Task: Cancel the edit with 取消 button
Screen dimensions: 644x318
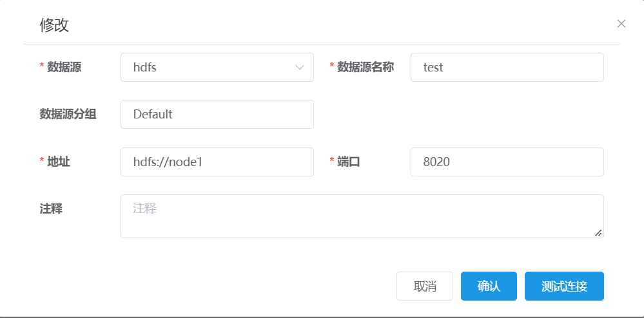Action: click(x=425, y=286)
